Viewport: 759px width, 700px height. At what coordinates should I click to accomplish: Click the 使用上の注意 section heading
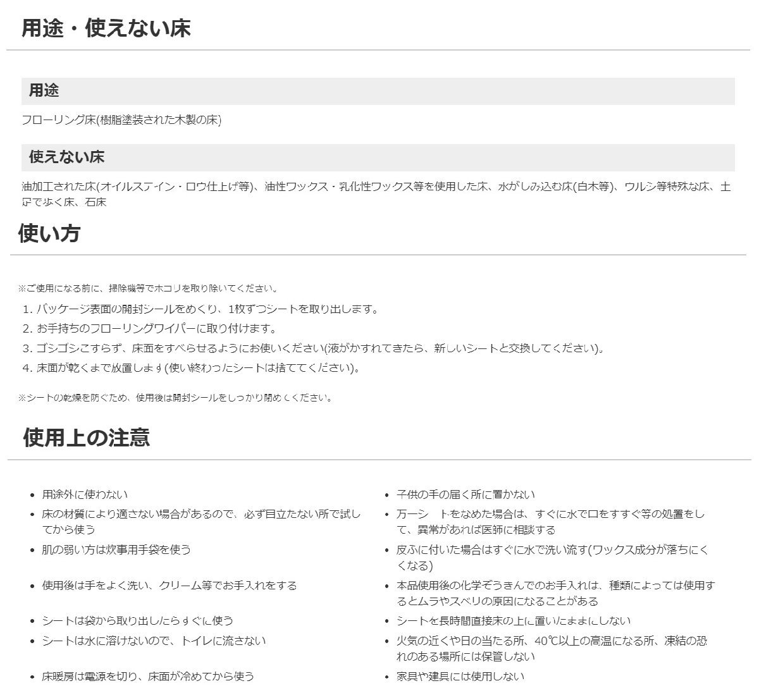coord(86,438)
